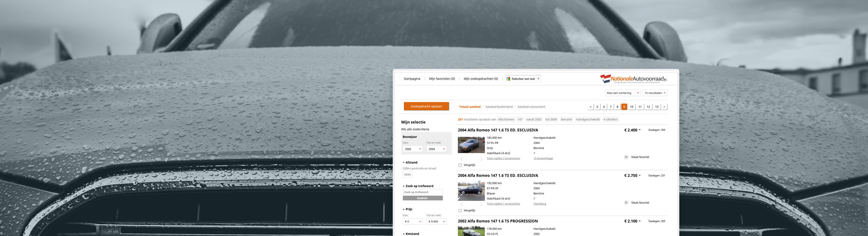Click the current page 9 button
Image resolution: width=868 pixels, height=236 pixels.
pyautogui.click(x=624, y=107)
